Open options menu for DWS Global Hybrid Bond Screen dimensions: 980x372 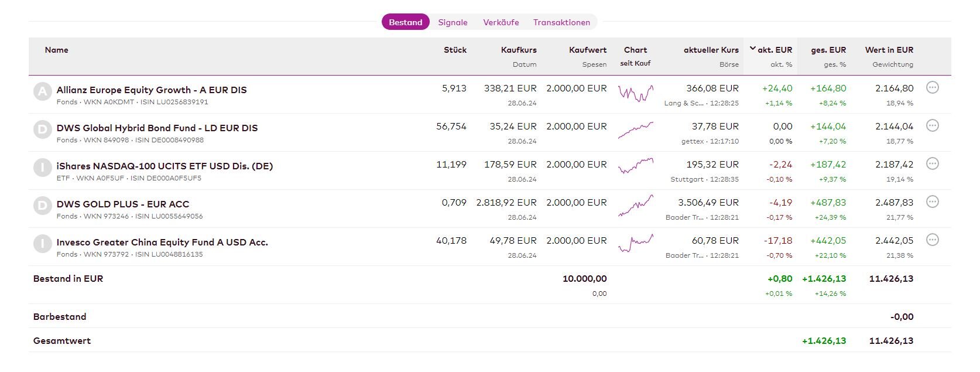pos(932,126)
